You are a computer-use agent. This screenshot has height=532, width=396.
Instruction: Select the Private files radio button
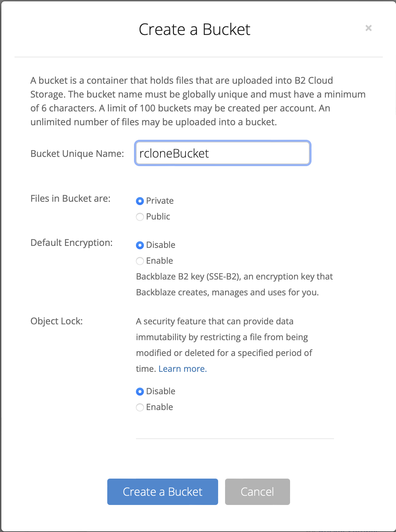click(140, 201)
